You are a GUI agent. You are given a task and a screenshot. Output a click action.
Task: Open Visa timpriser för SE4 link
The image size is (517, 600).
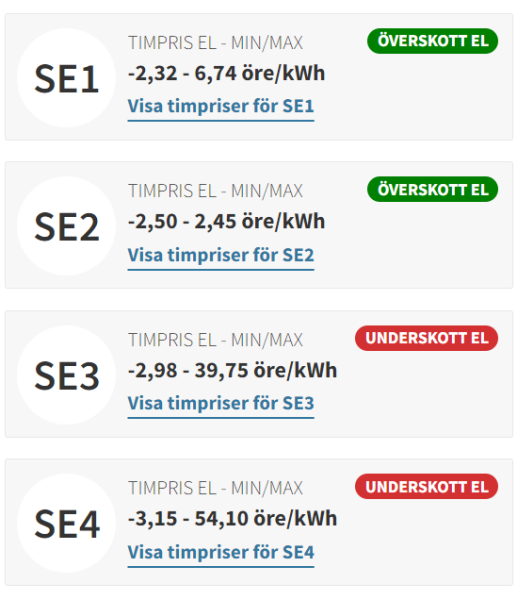(221, 553)
